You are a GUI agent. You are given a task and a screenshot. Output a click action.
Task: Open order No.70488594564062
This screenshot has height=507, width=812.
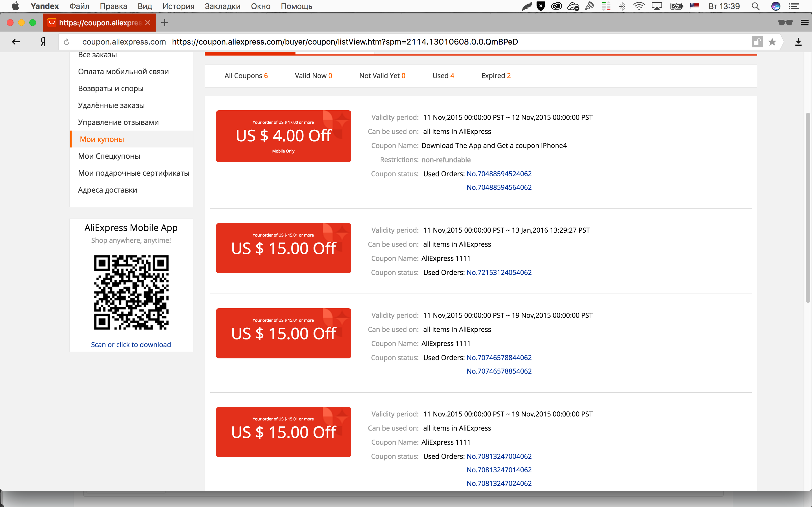tap(499, 187)
